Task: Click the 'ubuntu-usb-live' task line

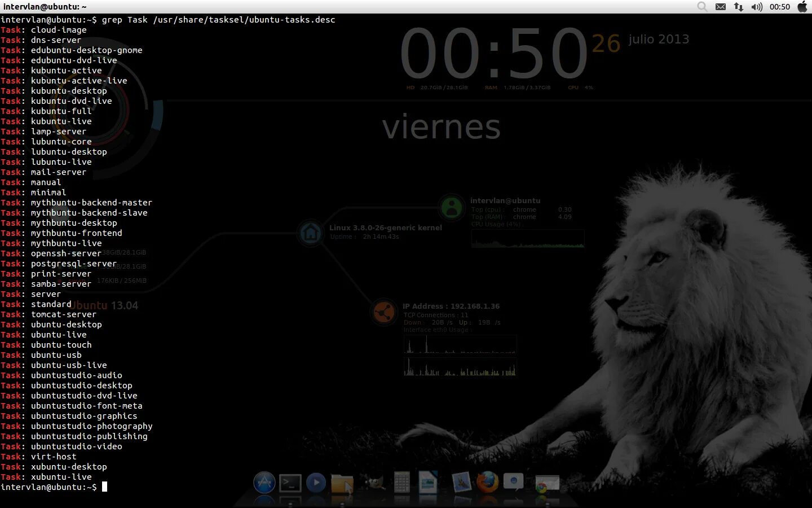Action: click(x=54, y=365)
